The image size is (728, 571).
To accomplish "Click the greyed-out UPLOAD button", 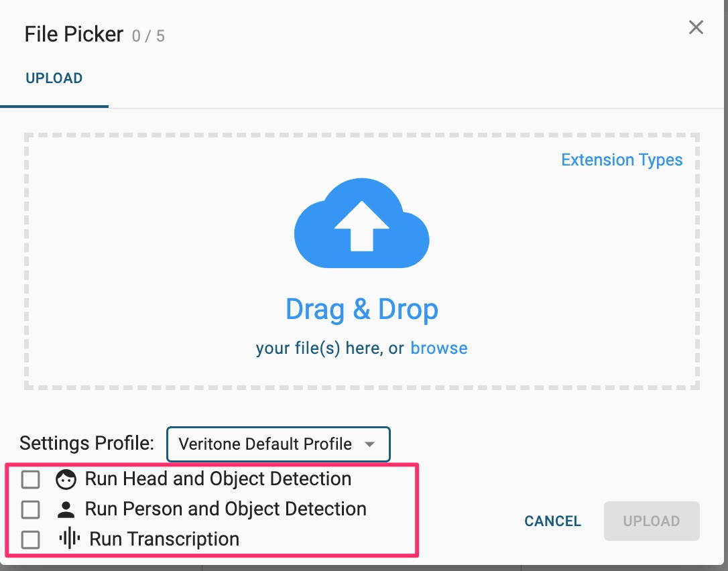I will click(x=651, y=521).
